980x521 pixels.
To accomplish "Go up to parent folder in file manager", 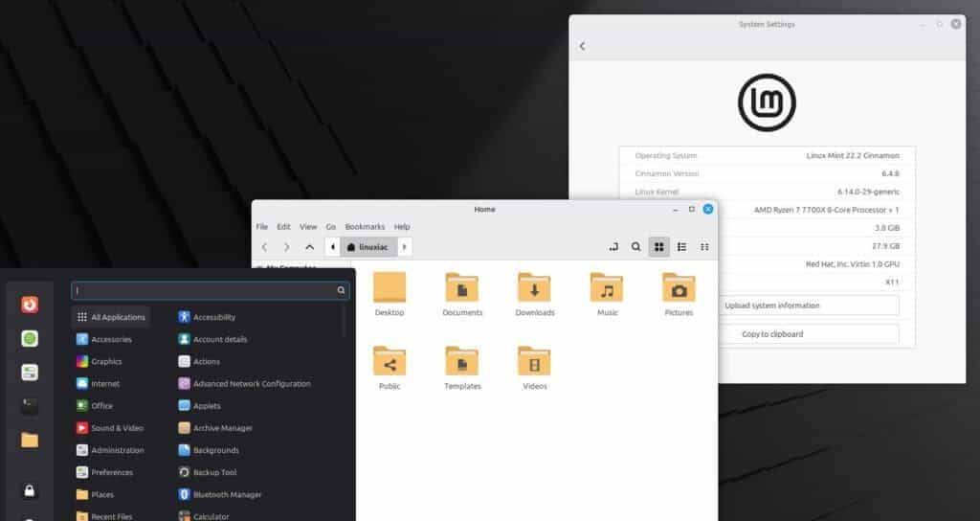I will point(309,247).
